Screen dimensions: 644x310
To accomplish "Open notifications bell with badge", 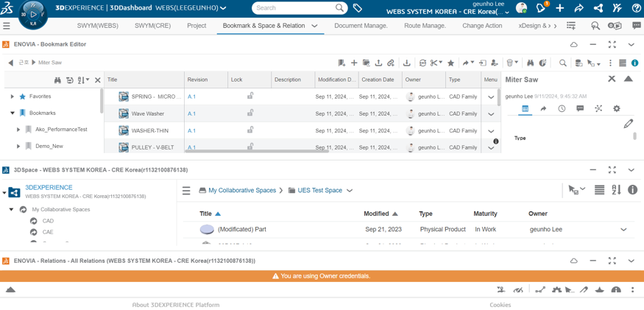I will pyautogui.click(x=542, y=8).
